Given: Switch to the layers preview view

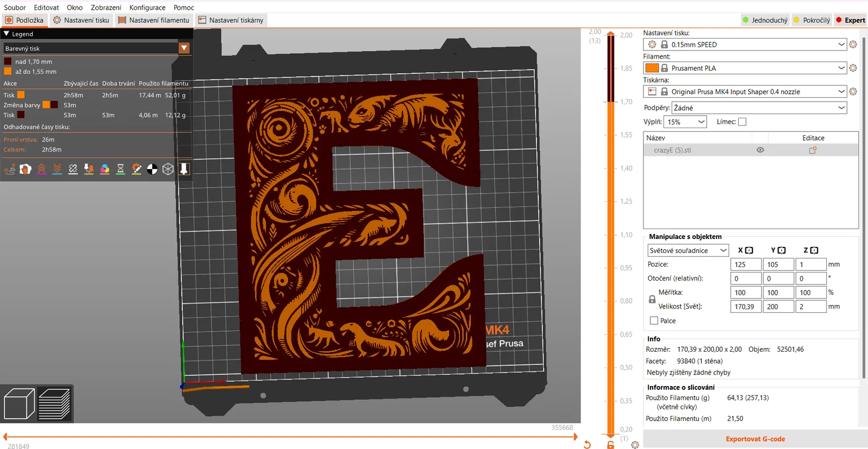Looking at the screenshot, I should 54,404.
